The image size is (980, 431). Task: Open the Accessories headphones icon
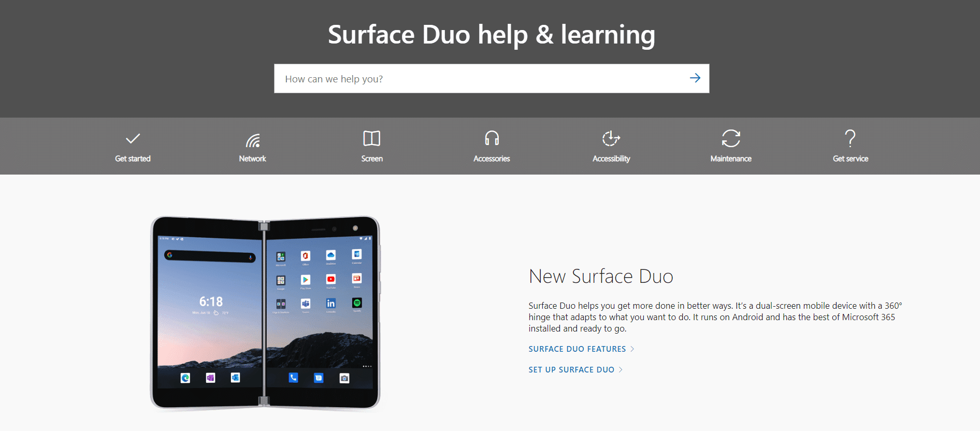pyautogui.click(x=492, y=138)
